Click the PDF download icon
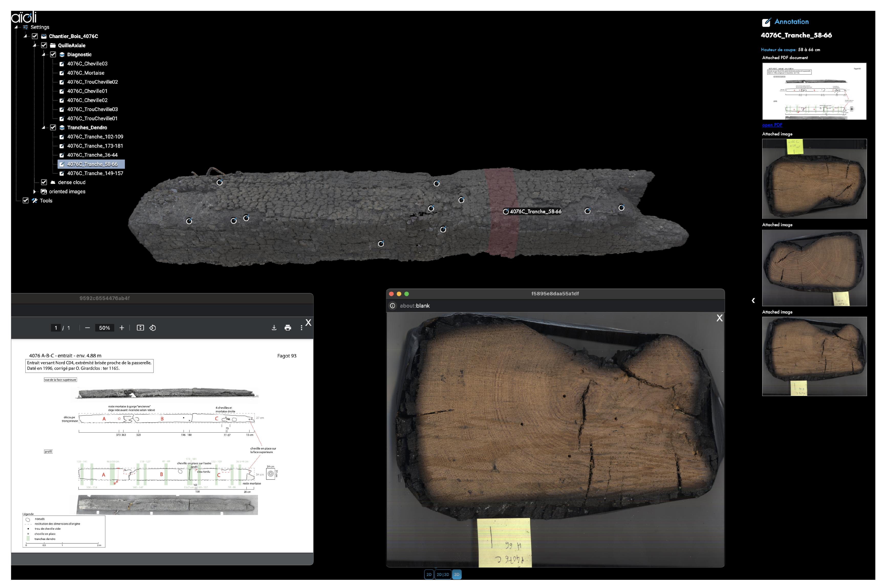 (x=274, y=328)
